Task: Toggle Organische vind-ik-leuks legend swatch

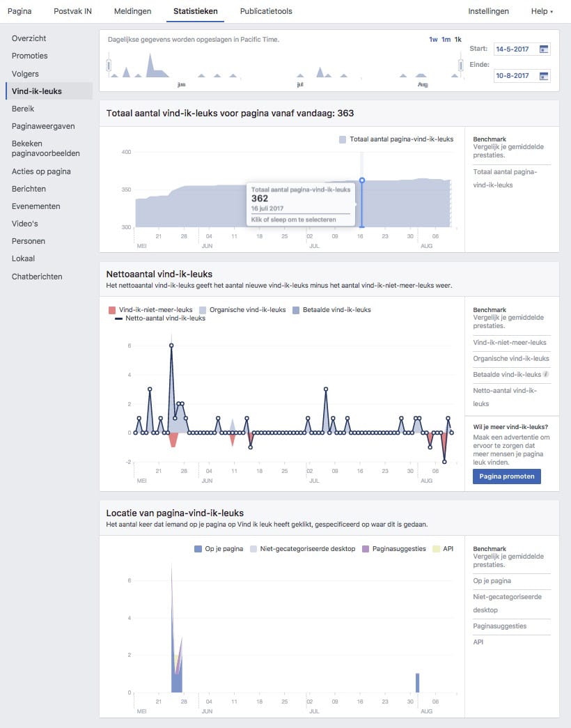Action: click(203, 310)
